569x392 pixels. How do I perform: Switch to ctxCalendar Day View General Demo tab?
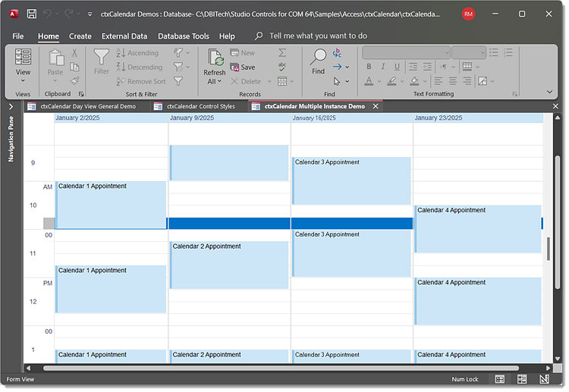(88, 106)
